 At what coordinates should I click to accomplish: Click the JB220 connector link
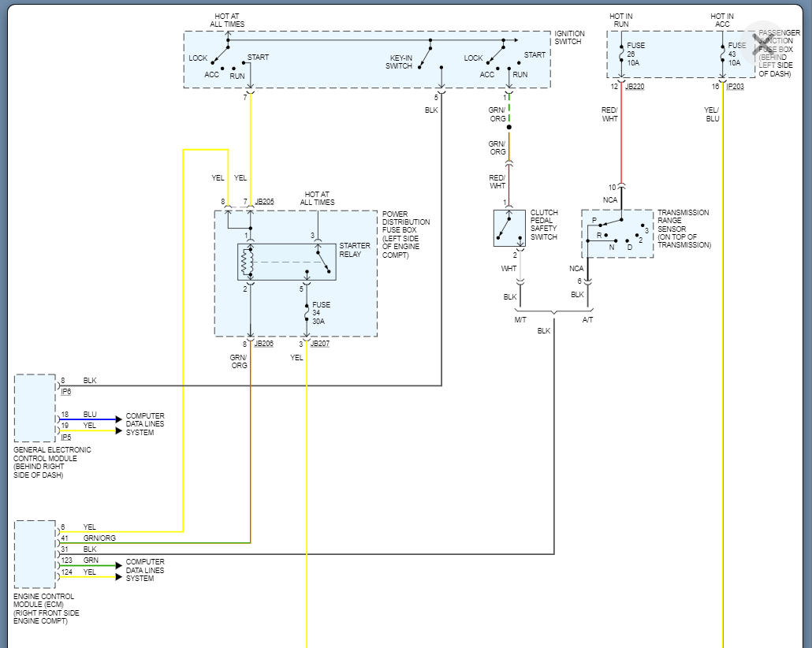(635, 86)
